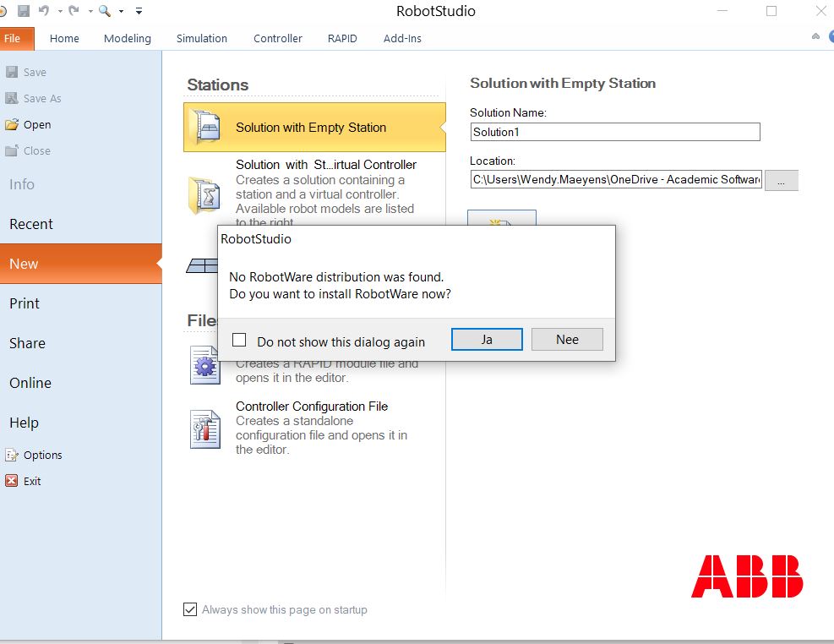Switch to the Home ribbon tab
Viewport: 834px width, 644px height.
tap(64, 39)
